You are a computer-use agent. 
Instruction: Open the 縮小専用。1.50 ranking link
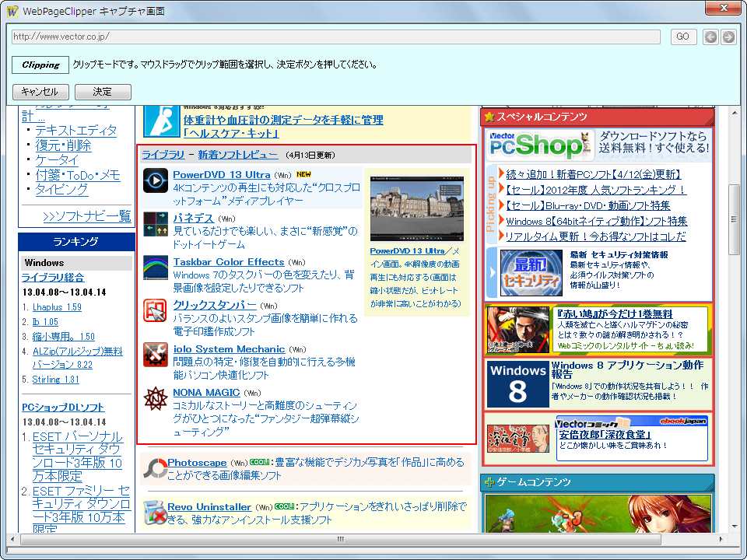point(63,337)
